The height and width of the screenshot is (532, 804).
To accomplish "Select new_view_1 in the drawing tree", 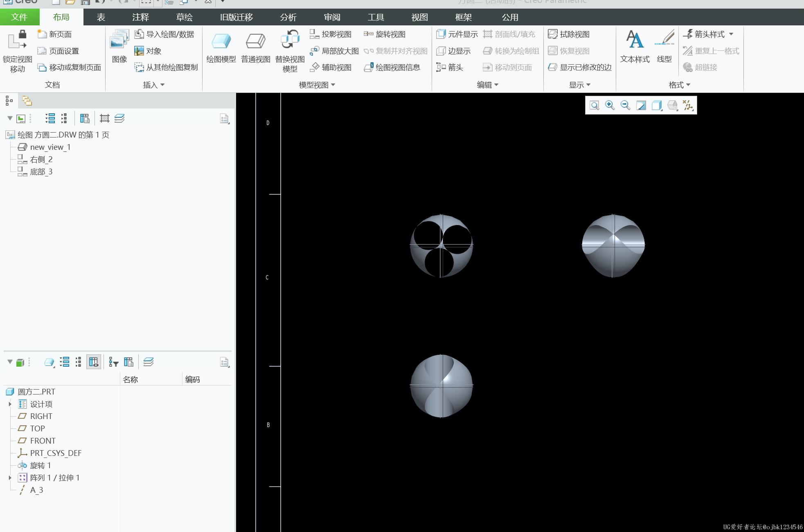I will (44, 147).
